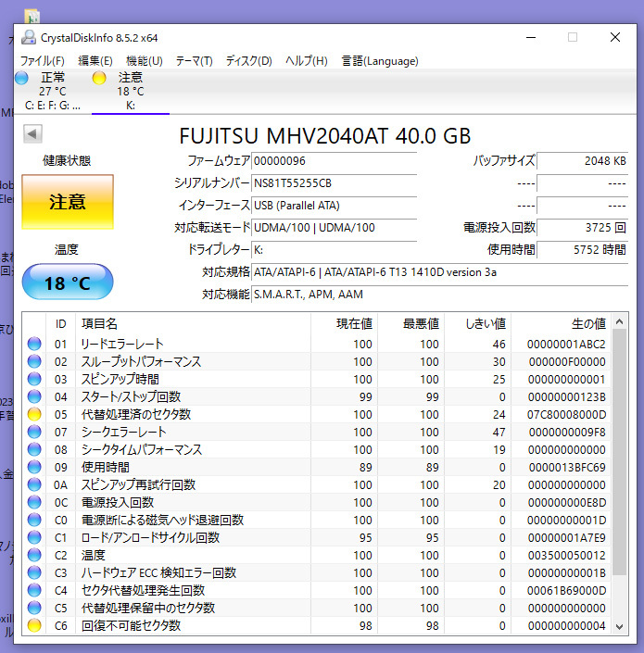644x653 pixels.
Task: Click the features field S.M.A.R.T., APM, AAM
Action: [440, 295]
